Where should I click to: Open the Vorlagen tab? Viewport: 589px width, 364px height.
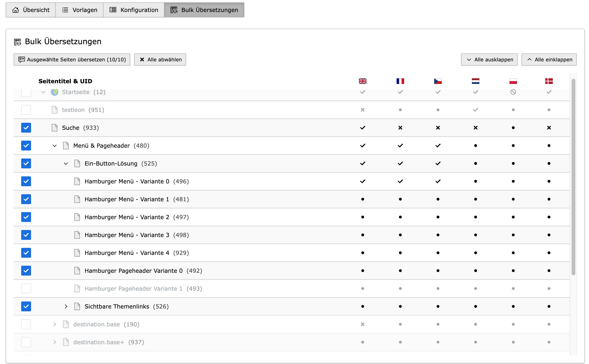(80, 10)
